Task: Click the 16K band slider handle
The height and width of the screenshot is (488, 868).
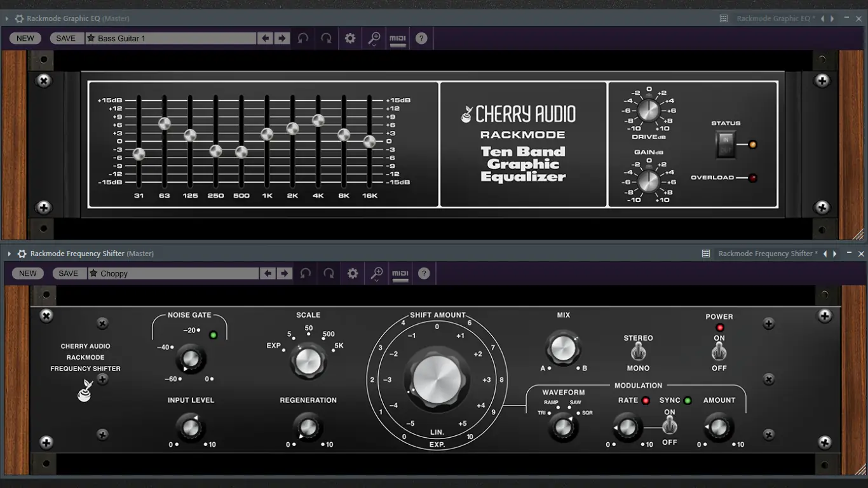Action: [369, 142]
